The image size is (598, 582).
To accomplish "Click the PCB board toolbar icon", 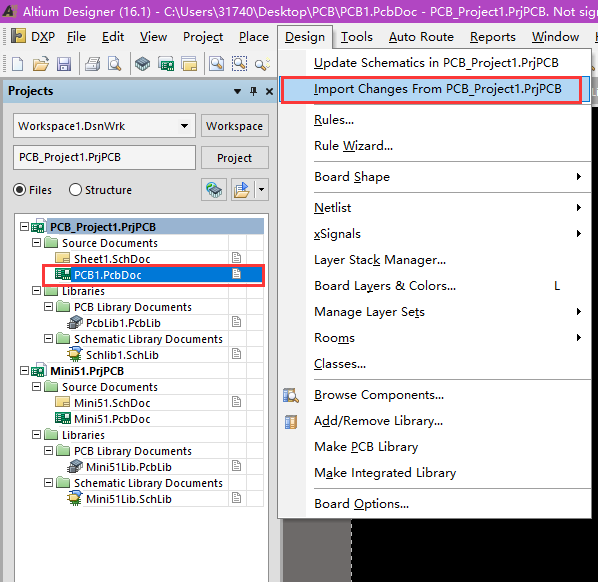I will tap(166, 64).
